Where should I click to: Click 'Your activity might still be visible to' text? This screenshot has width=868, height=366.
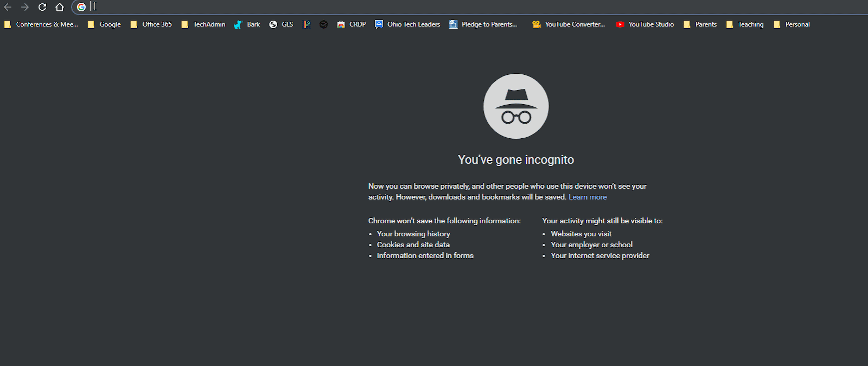click(602, 221)
